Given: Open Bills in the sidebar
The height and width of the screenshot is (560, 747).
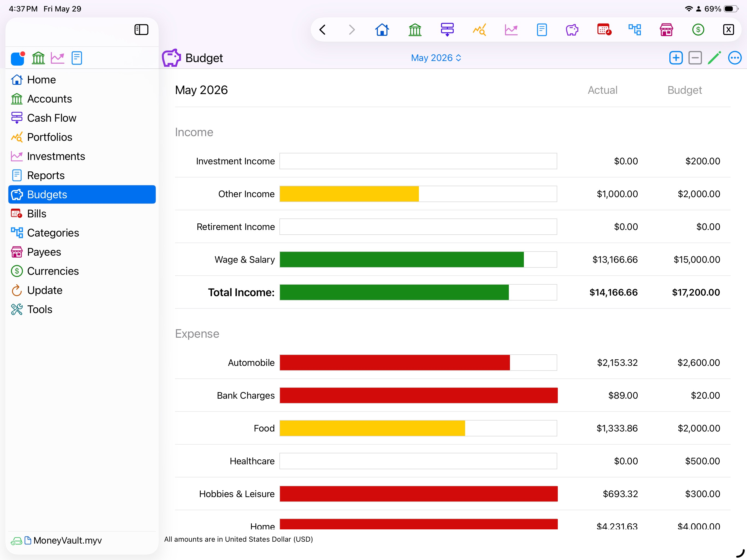Looking at the screenshot, I should click(x=82, y=214).
